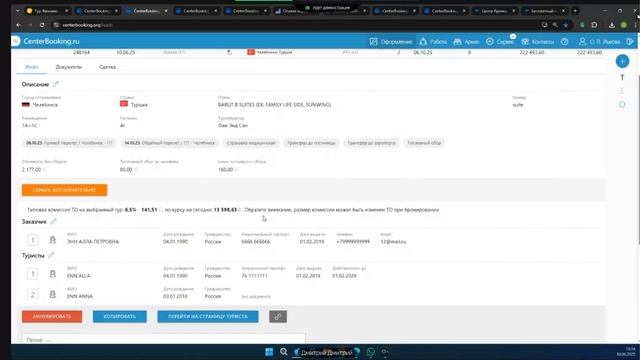Screen dimensions: 640x360
Task: Click number box 1 next to ENN ALLA
Action: [x=33, y=274]
